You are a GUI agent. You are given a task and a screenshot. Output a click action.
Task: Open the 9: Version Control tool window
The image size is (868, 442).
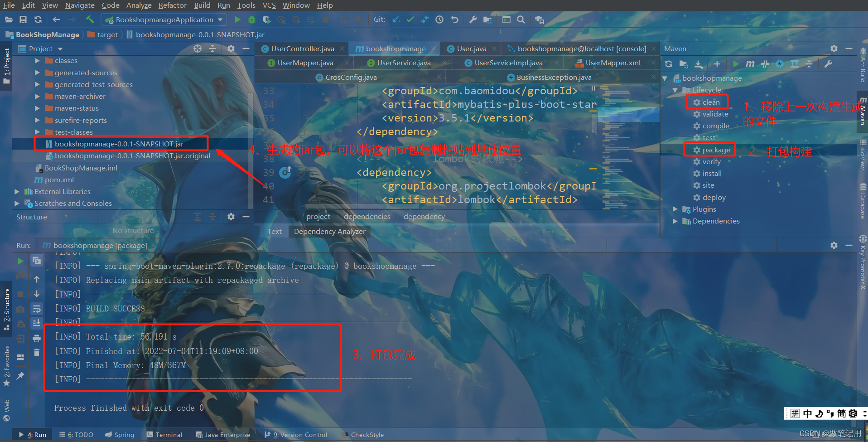pos(296,434)
